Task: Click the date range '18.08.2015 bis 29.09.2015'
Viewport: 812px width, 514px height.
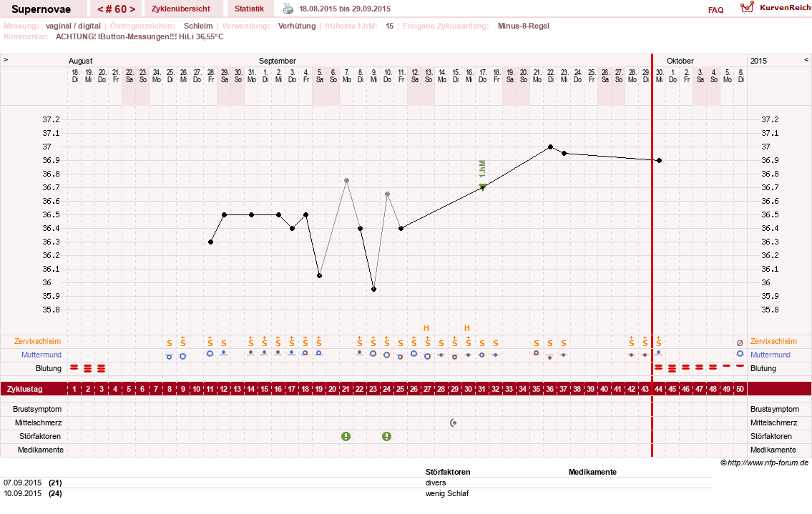Action: (345, 9)
